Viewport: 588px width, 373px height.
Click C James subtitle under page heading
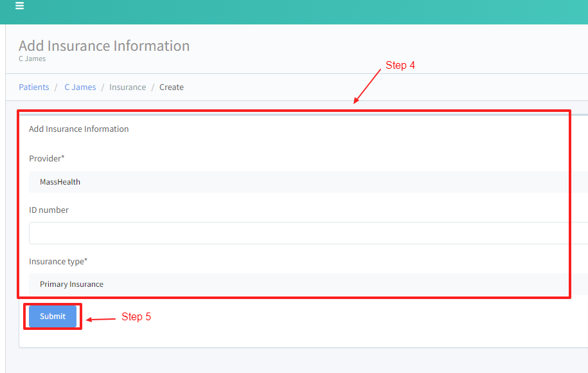[32, 59]
